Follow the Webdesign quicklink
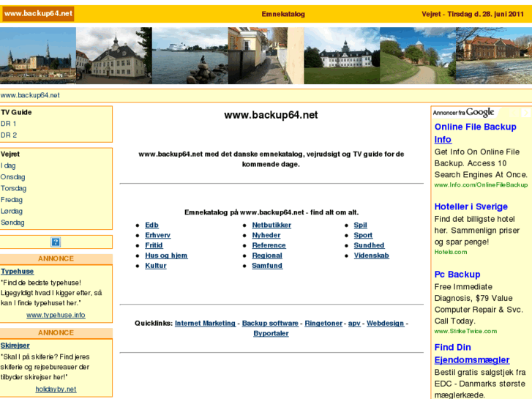The height and width of the screenshot is (399, 532). pos(385,324)
